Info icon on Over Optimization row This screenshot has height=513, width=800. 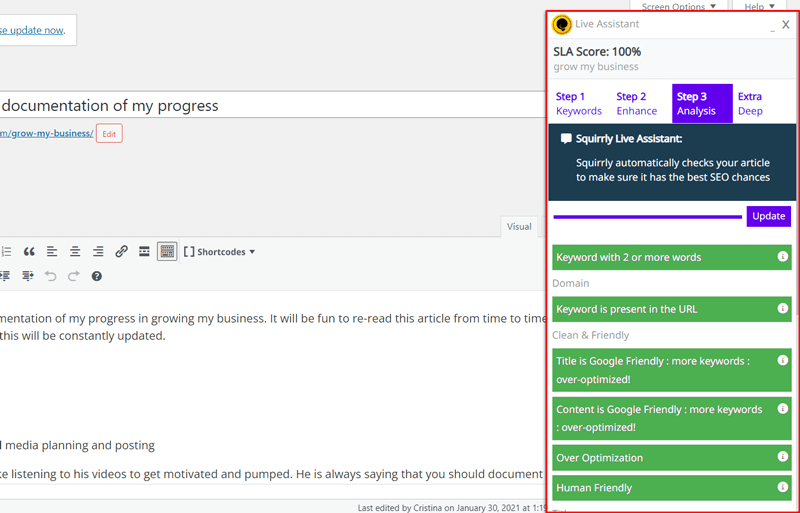pyautogui.click(x=782, y=456)
